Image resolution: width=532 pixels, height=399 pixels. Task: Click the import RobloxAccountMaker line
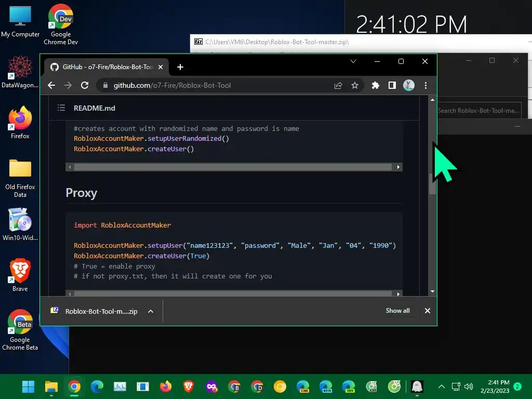pyautogui.click(x=122, y=225)
